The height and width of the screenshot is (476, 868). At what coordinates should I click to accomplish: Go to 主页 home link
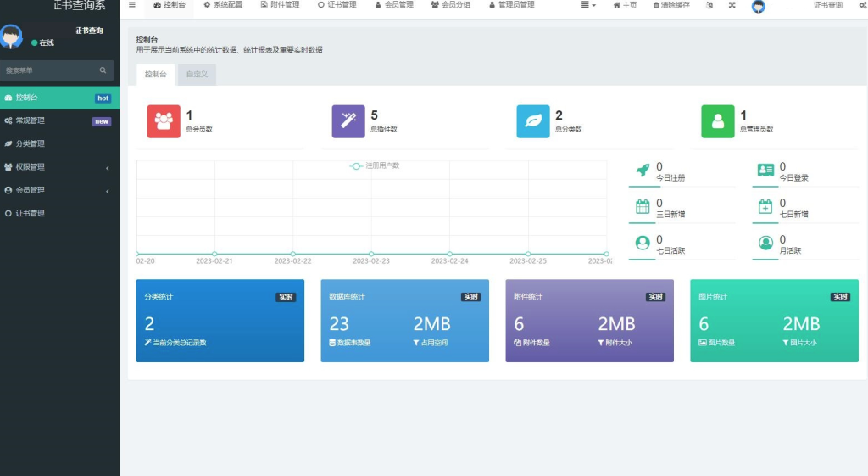(625, 5)
